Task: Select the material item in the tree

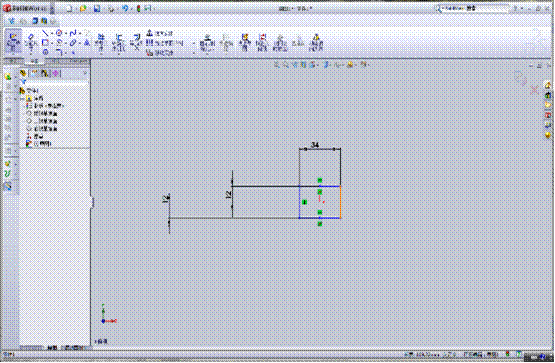Action: tap(45, 106)
